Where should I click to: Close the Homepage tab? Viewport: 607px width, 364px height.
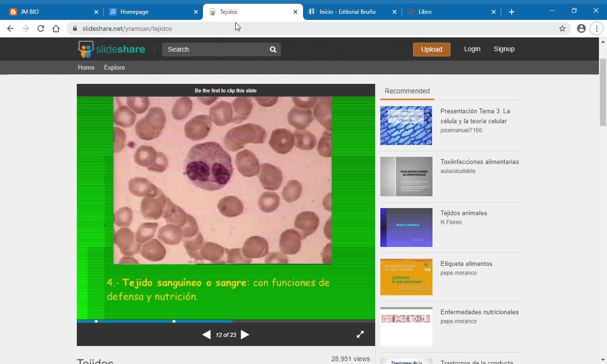point(196,12)
